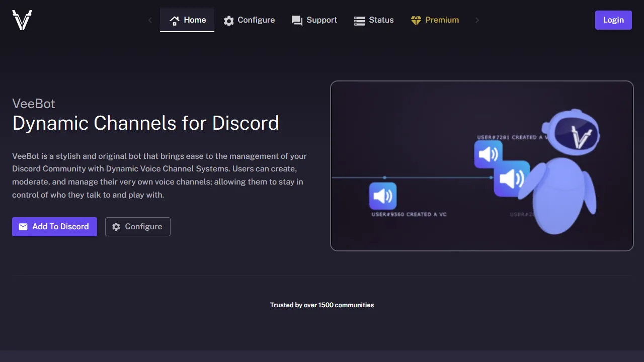
Task: Click the gear icon in Configure nav item
Action: pyautogui.click(x=229, y=20)
